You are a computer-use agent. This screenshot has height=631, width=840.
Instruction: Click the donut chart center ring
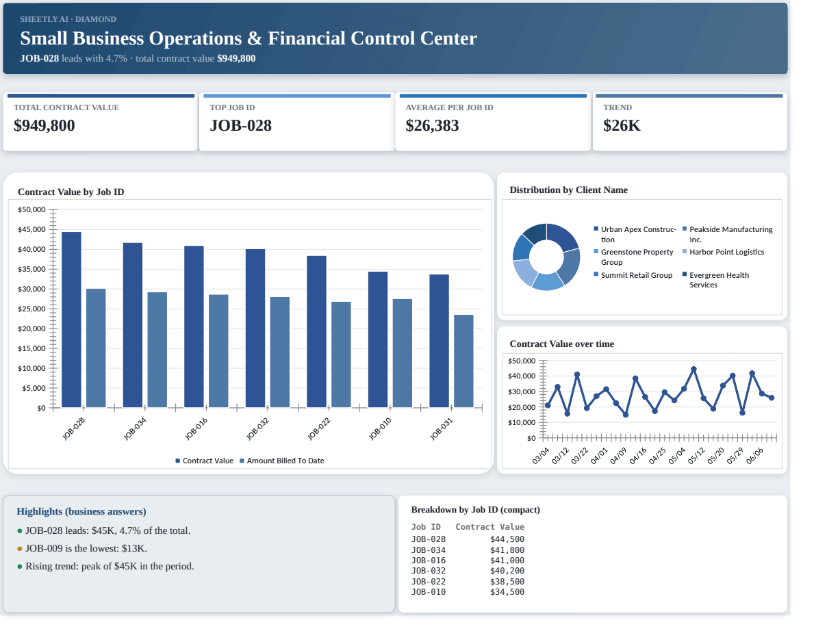pos(546,257)
